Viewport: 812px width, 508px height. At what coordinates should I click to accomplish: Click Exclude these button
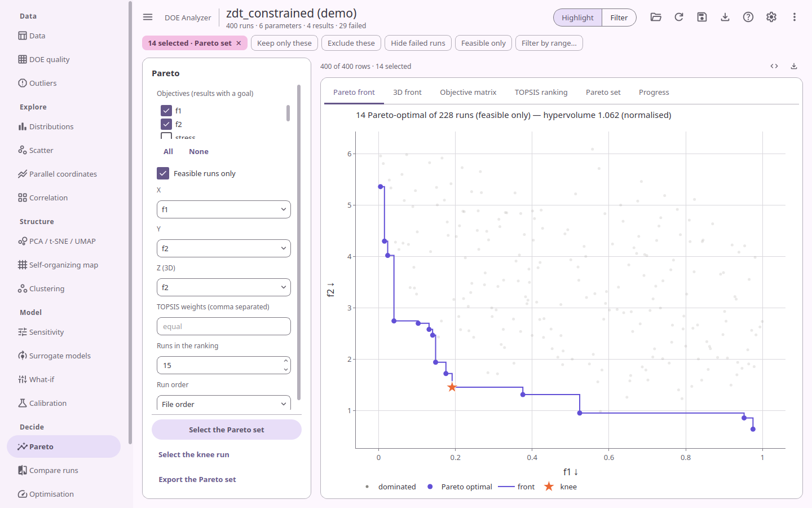click(351, 43)
